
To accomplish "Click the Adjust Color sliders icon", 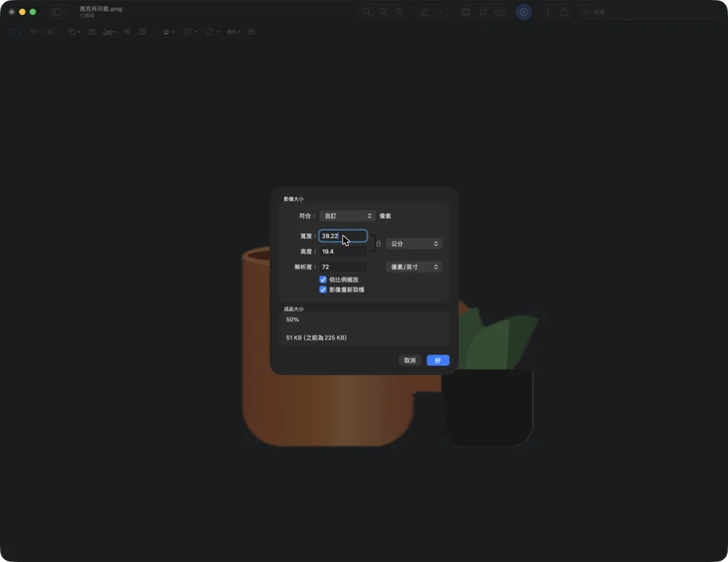I will [127, 32].
